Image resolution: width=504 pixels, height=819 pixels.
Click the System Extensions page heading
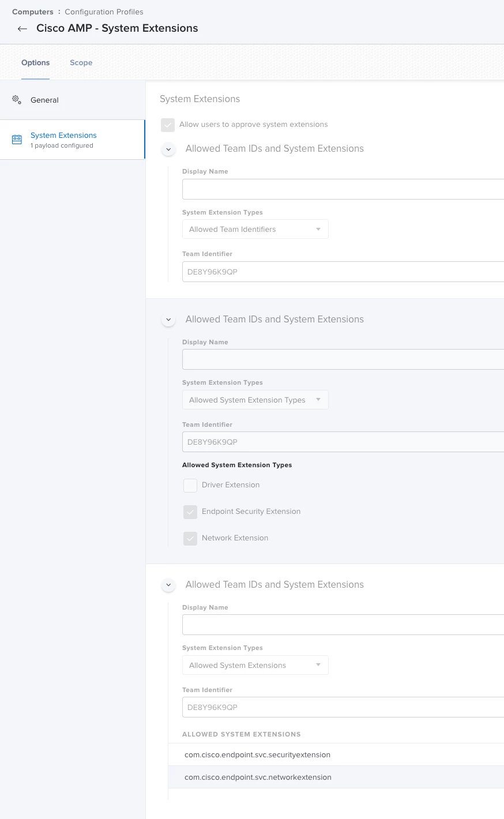(x=200, y=99)
